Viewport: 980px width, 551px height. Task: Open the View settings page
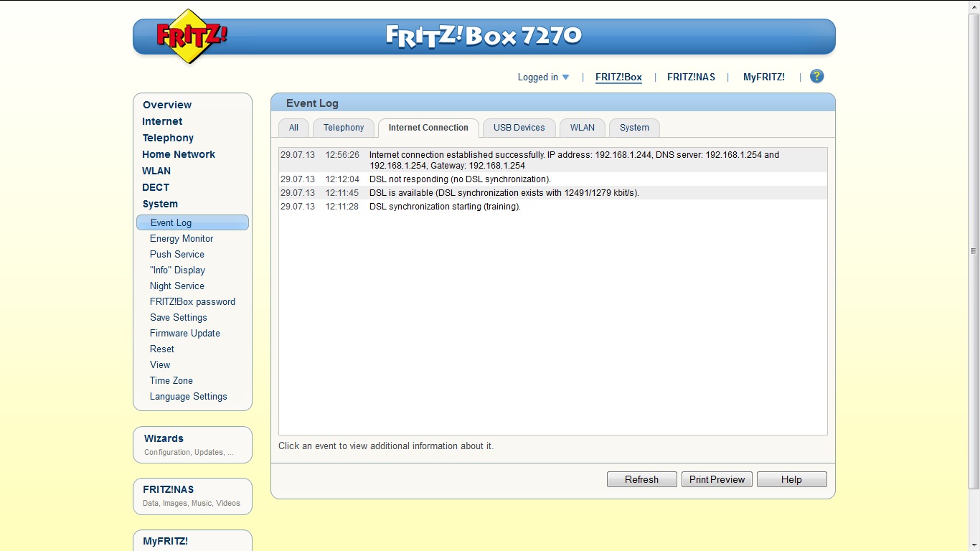pos(160,364)
